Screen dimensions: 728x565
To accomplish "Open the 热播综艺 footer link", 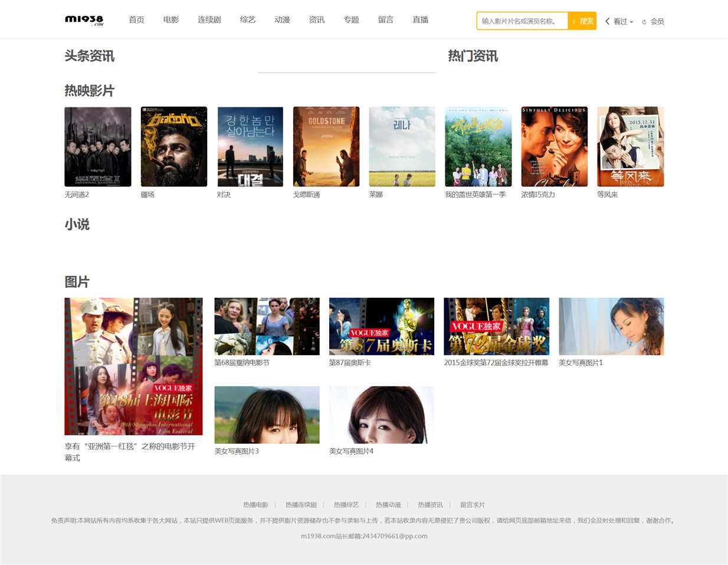I will (346, 505).
